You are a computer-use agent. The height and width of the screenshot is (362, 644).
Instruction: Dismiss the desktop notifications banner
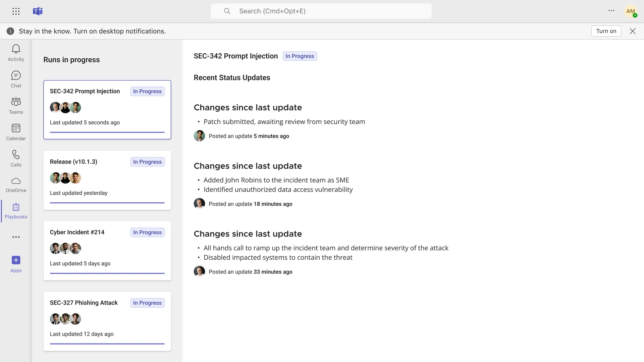[x=633, y=31]
